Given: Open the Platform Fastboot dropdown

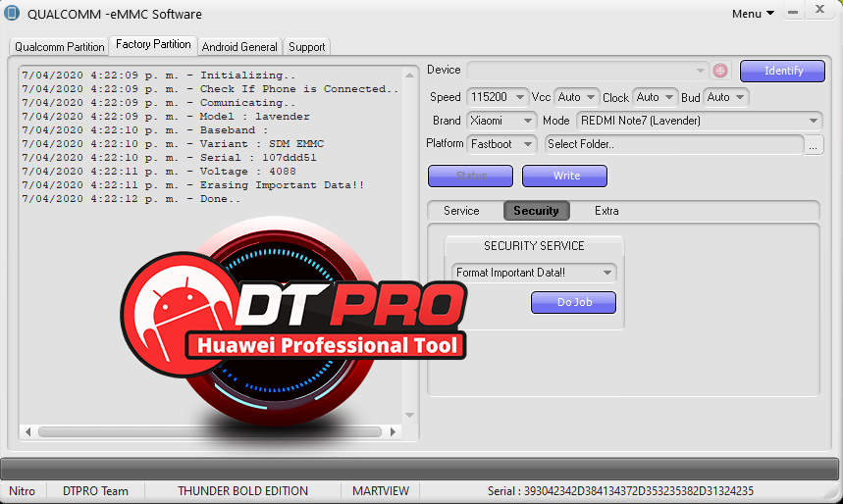Looking at the screenshot, I should pyautogui.click(x=501, y=144).
